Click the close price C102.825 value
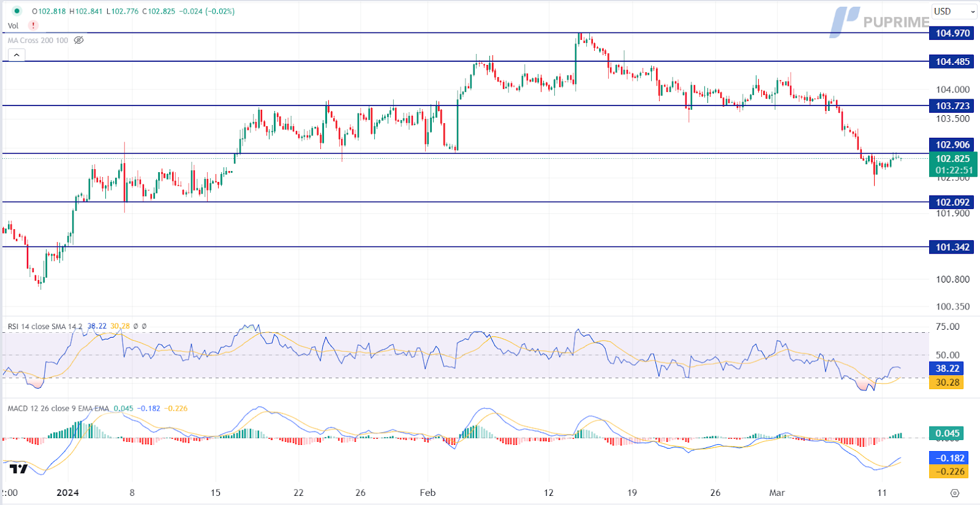 coord(159,11)
